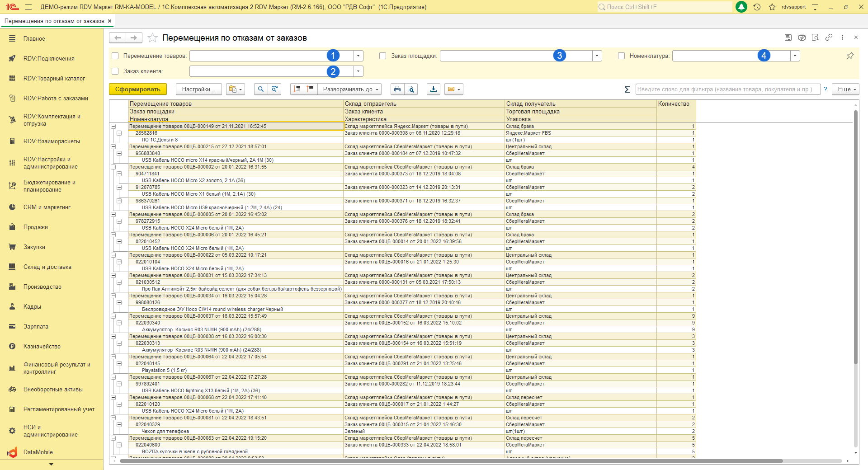The height and width of the screenshot is (470, 868).
Task: Go to Склад и доставка section
Action: [x=47, y=267]
